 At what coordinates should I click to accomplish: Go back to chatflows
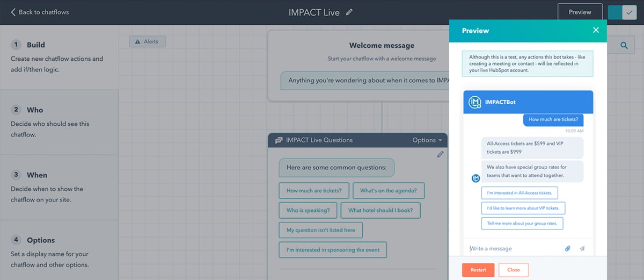(x=40, y=12)
